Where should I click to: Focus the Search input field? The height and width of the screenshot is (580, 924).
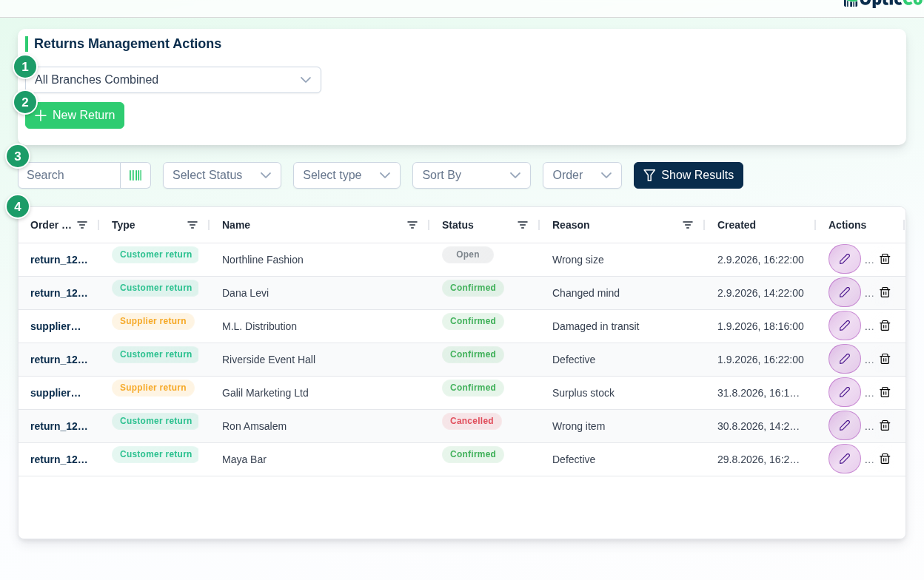pyautogui.click(x=69, y=175)
